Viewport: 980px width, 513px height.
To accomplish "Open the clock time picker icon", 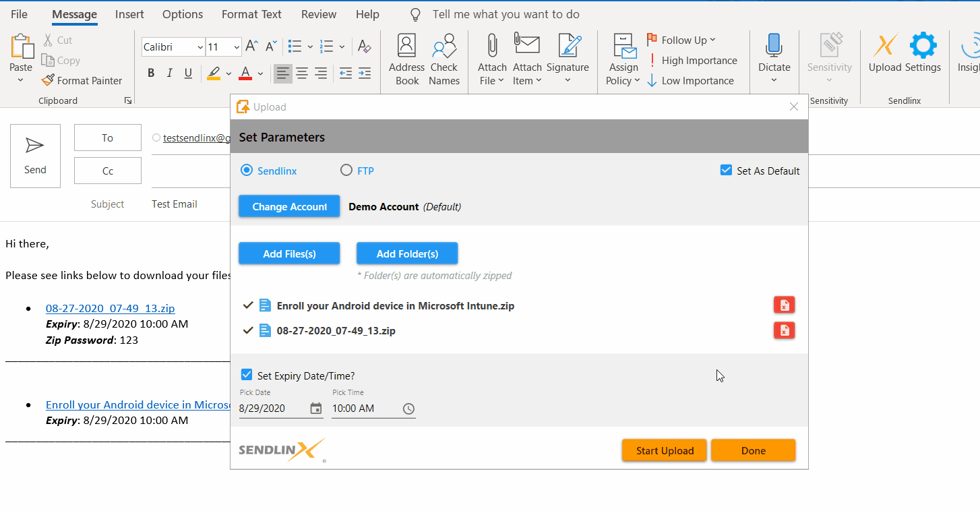I will tap(408, 409).
